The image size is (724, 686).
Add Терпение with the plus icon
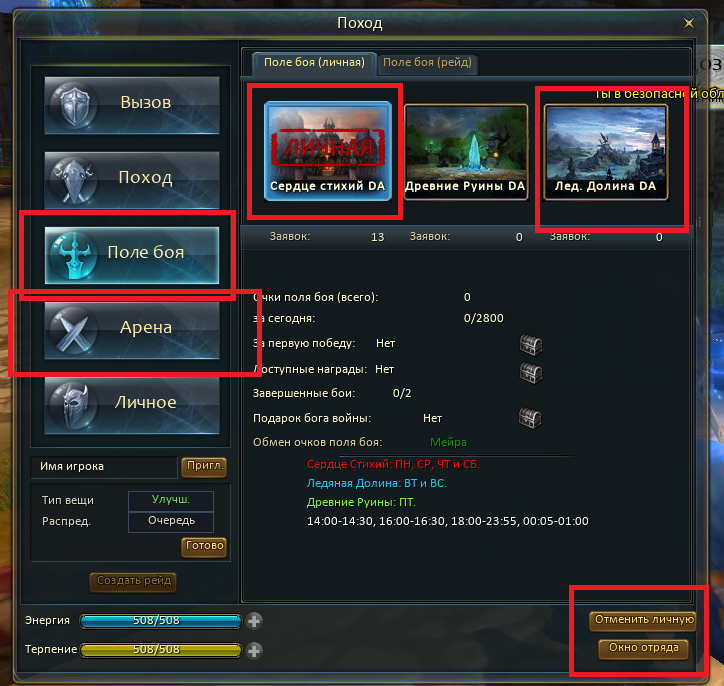pos(254,650)
